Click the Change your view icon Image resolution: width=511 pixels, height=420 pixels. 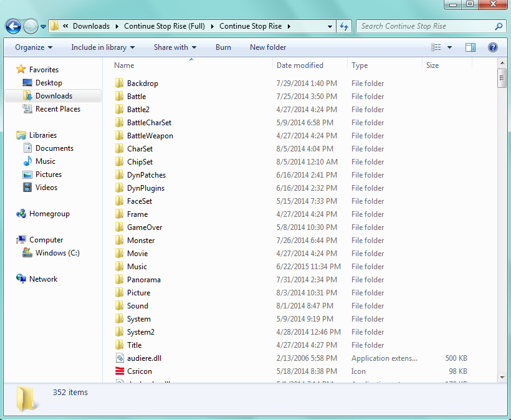(436, 47)
